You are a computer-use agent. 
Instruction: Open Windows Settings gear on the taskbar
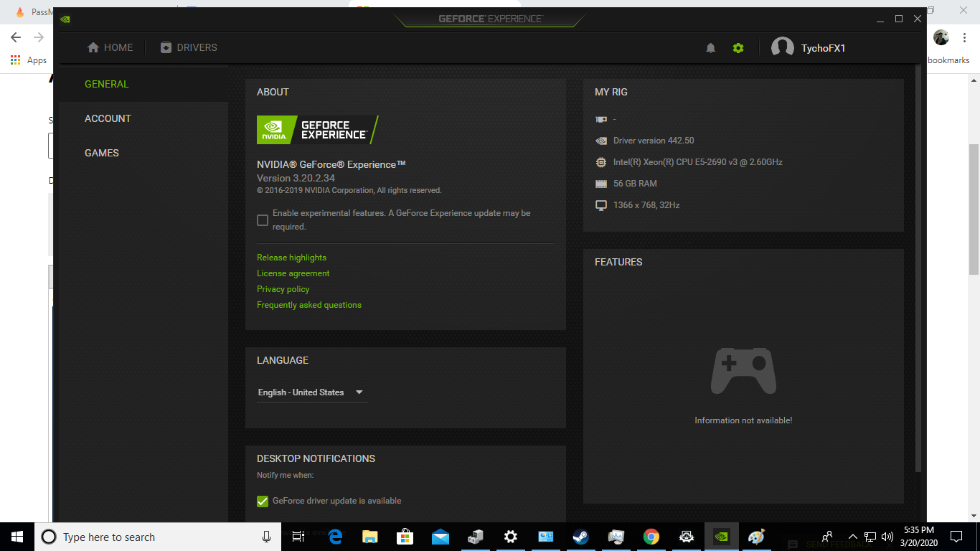coord(511,537)
